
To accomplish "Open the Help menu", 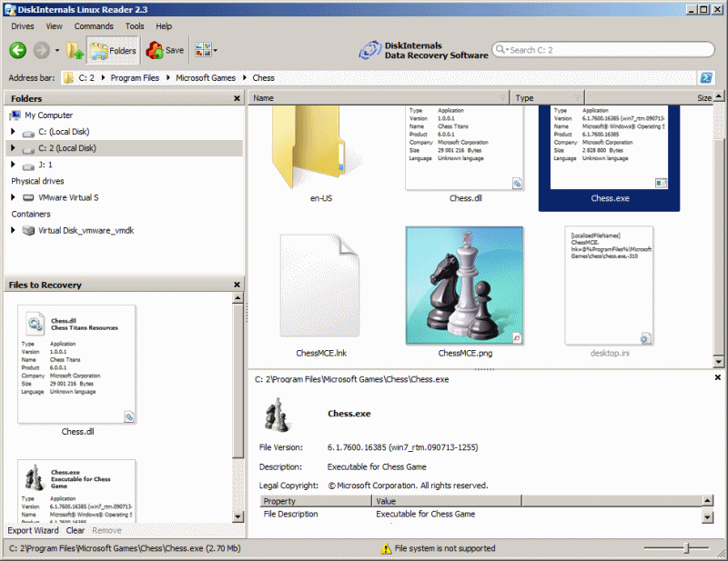I will coord(164,26).
